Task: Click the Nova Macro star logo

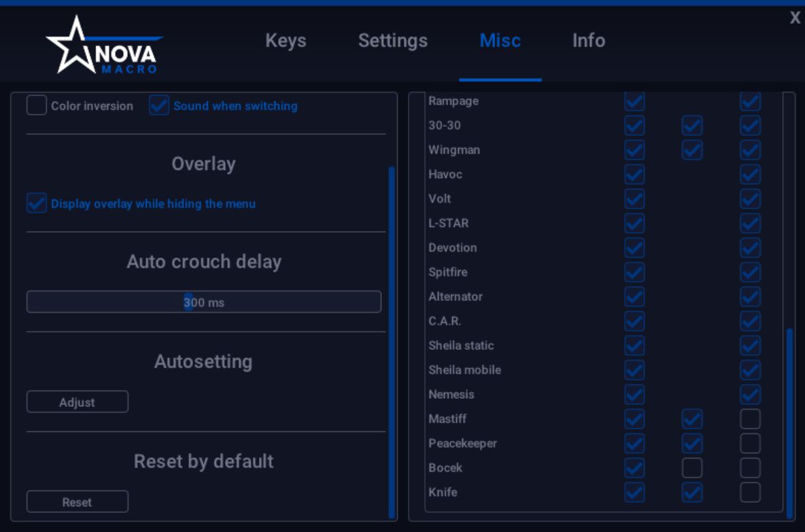Action: click(x=105, y=45)
